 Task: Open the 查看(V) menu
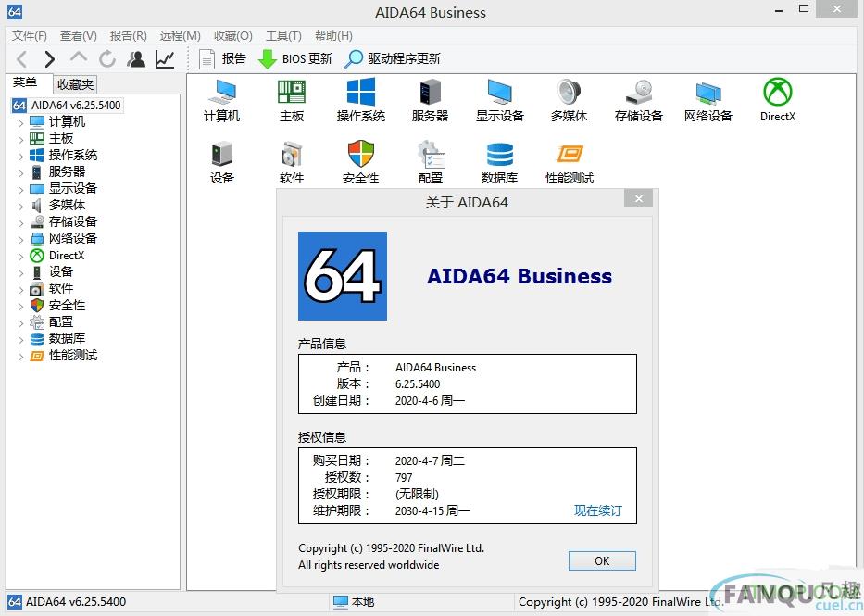point(78,36)
